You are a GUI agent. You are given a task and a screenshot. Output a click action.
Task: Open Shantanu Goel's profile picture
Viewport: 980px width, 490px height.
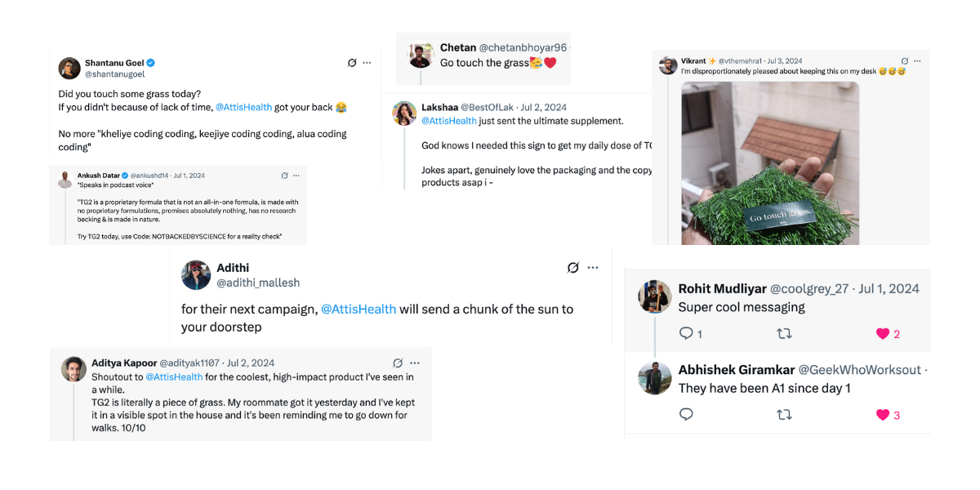[69, 69]
